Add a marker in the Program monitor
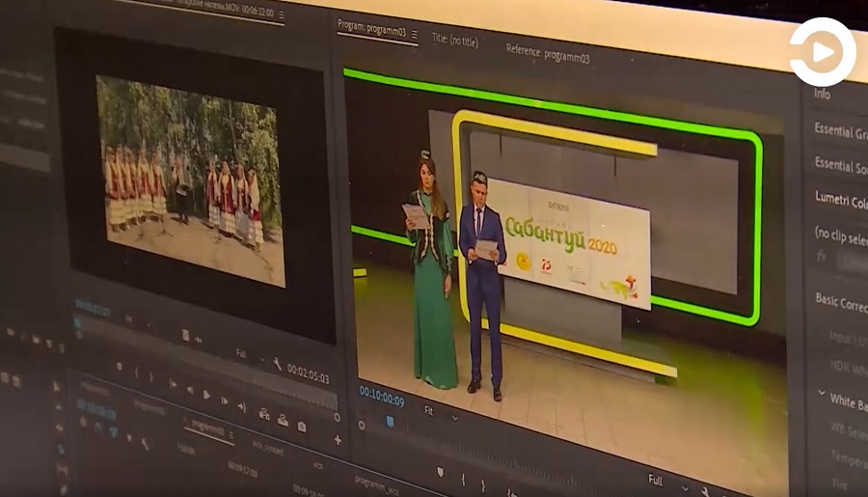Image resolution: width=868 pixels, height=497 pixels. [441, 472]
